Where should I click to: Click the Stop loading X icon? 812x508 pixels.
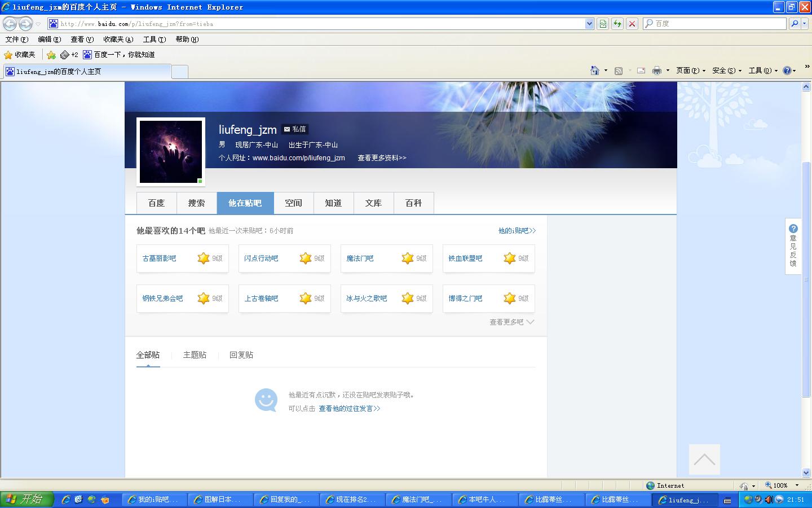632,24
